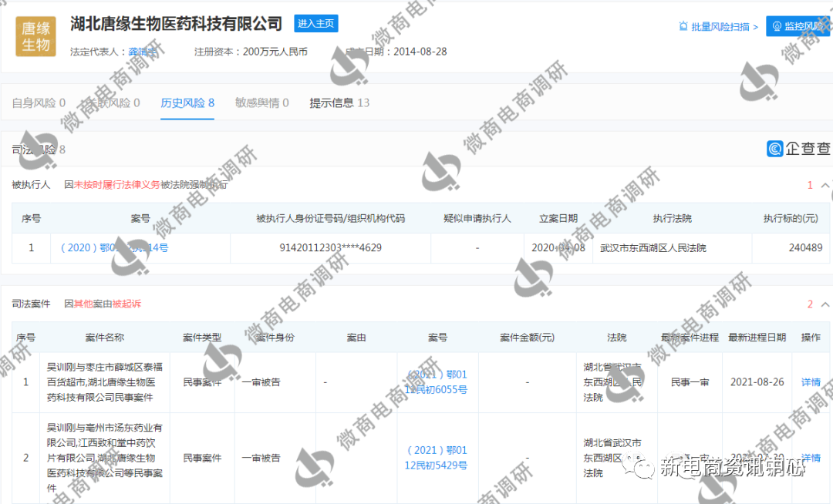Screen dimensions: 833x504
Task: Select the 历史风险 8 tab
Action: click(x=187, y=103)
